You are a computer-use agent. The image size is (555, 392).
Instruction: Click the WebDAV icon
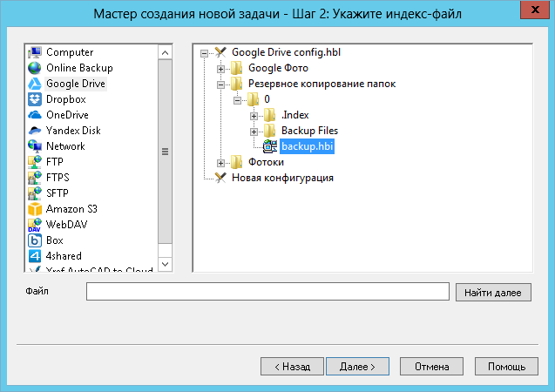[x=35, y=225]
